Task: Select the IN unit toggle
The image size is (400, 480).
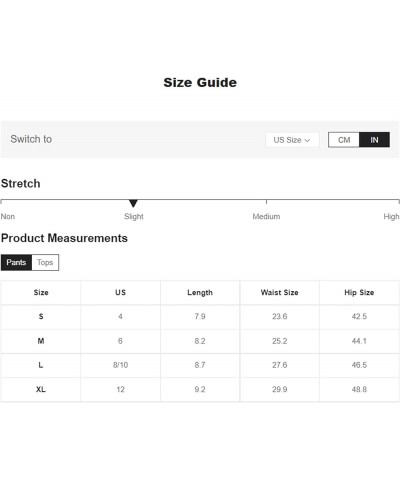Action: 374,140
